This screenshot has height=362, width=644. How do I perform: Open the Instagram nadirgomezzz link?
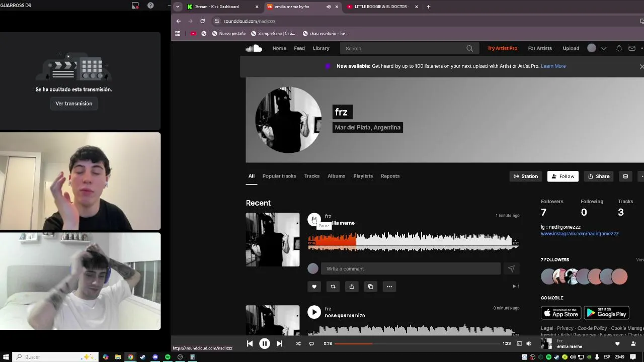580,234
